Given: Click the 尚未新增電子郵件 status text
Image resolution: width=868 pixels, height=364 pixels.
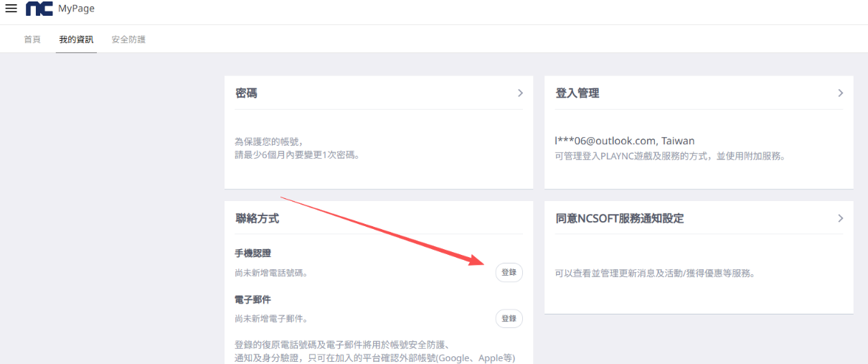Looking at the screenshot, I should click(x=275, y=319).
